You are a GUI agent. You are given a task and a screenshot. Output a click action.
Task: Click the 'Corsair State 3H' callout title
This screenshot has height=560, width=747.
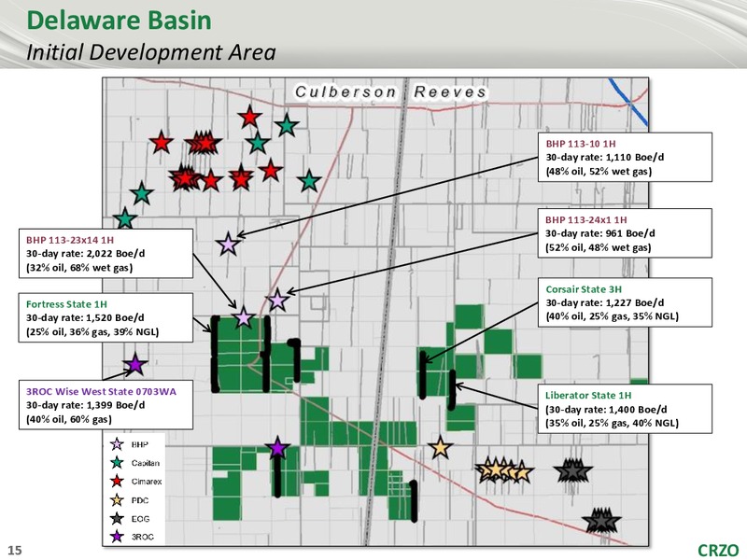584,289
